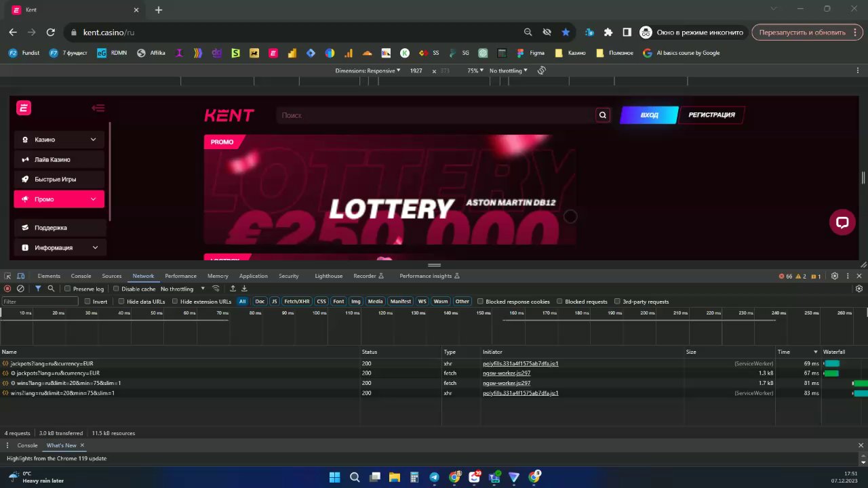Open Network panel settings gear
Viewport: 868px width, 488px height.
coord(859,289)
